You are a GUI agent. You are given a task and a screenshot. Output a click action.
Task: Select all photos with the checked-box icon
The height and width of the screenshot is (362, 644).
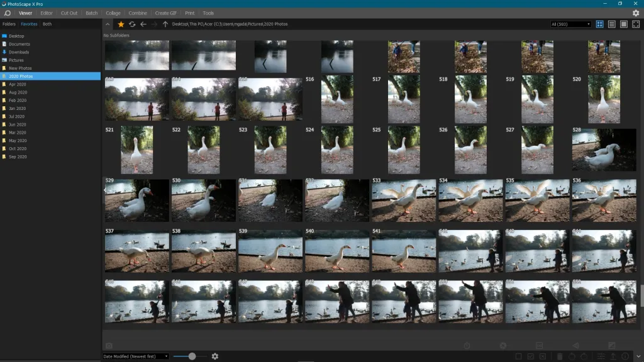pyautogui.click(x=530, y=356)
